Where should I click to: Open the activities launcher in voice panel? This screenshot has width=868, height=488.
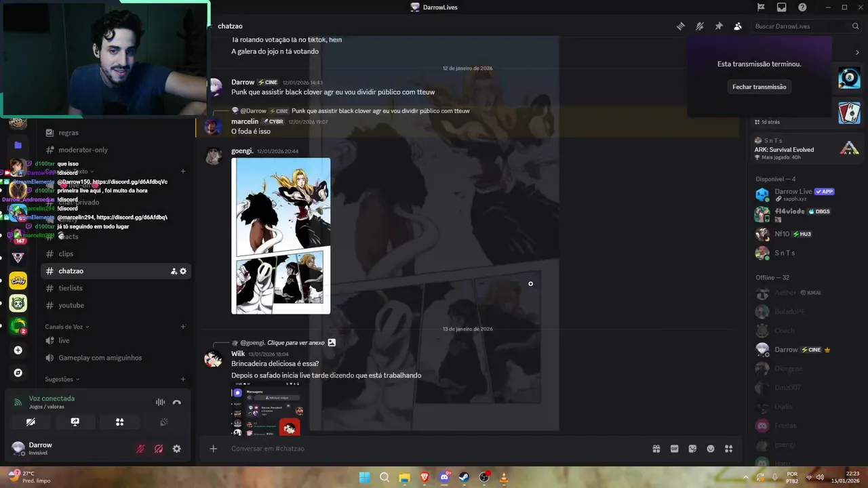click(x=119, y=422)
